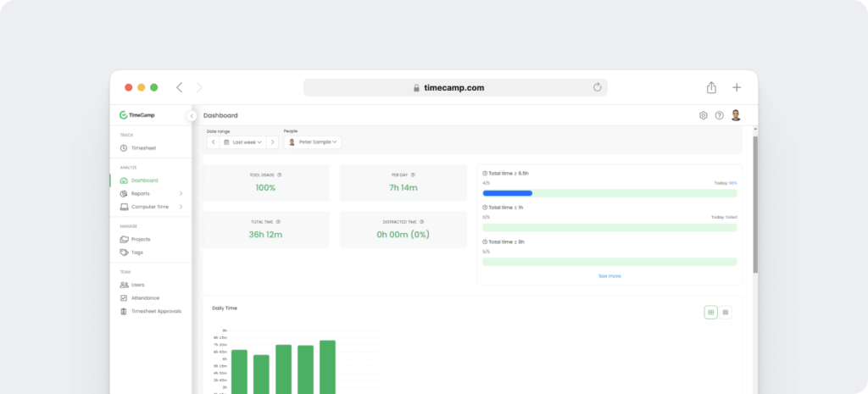This screenshot has height=394, width=868.
Task: Click the 100% tool usage value
Action: pos(265,187)
